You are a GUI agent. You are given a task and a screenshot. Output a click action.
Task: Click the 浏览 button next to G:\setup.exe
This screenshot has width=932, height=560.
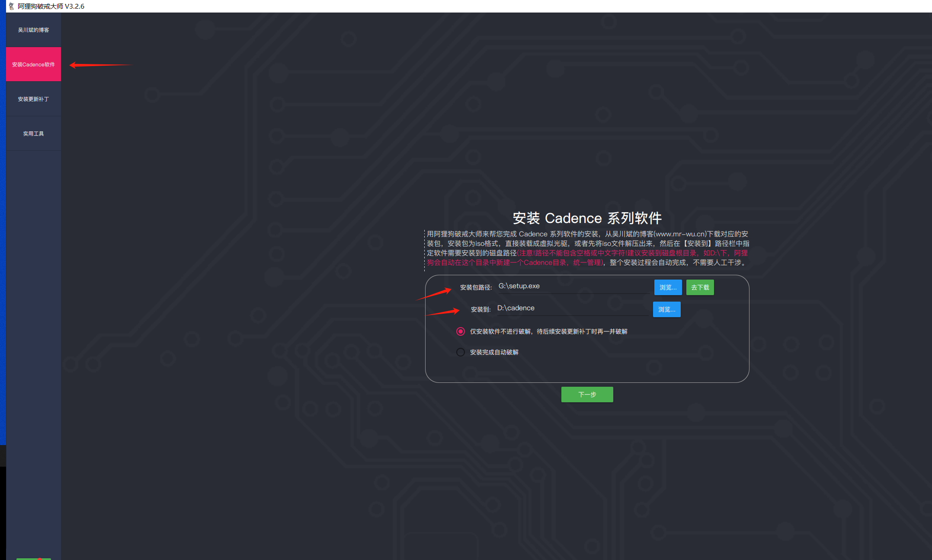[668, 287]
